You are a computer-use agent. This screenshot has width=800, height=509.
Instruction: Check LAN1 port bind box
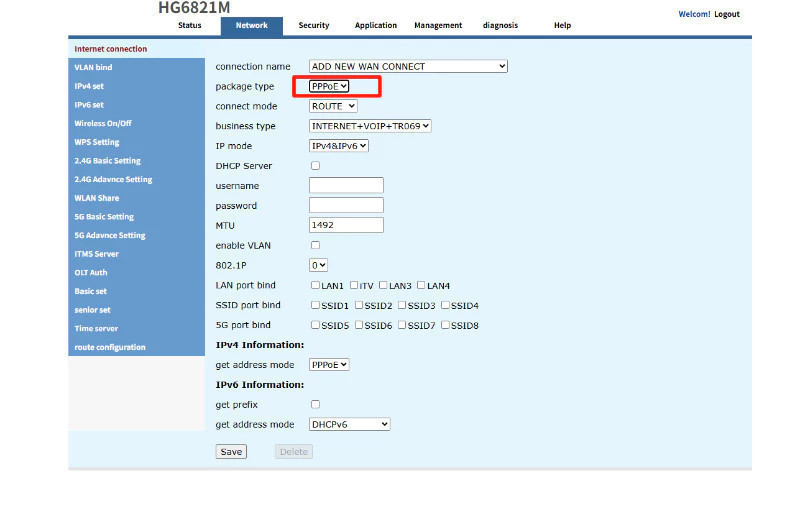pos(316,286)
